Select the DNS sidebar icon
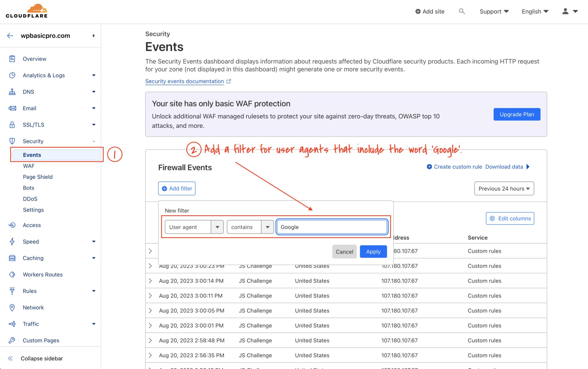This screenshot has width=588, height=369. click(x=12, y=92)
